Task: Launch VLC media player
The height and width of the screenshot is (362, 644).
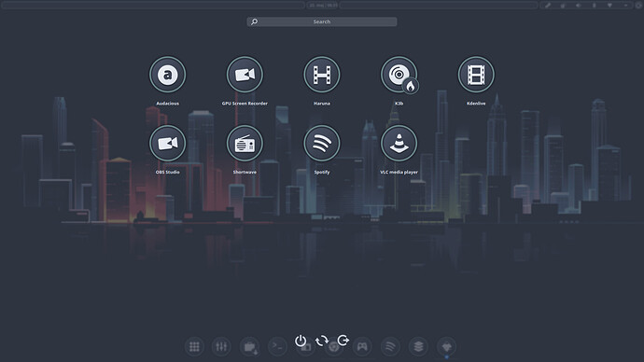Action: [399, 144]
